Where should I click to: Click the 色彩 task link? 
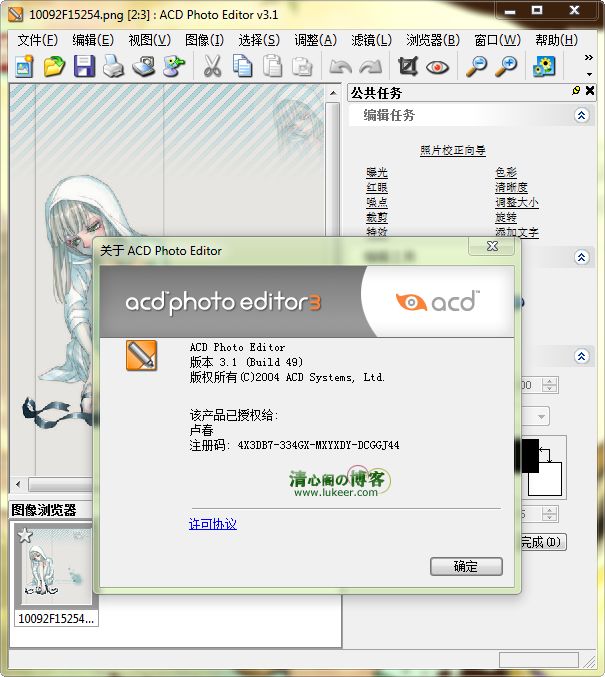click(x=506, y=172)
